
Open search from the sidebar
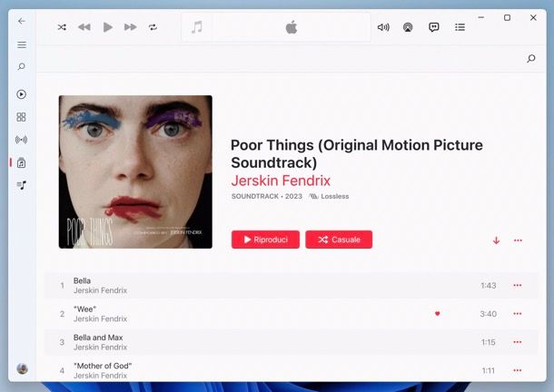coord(22,67)
